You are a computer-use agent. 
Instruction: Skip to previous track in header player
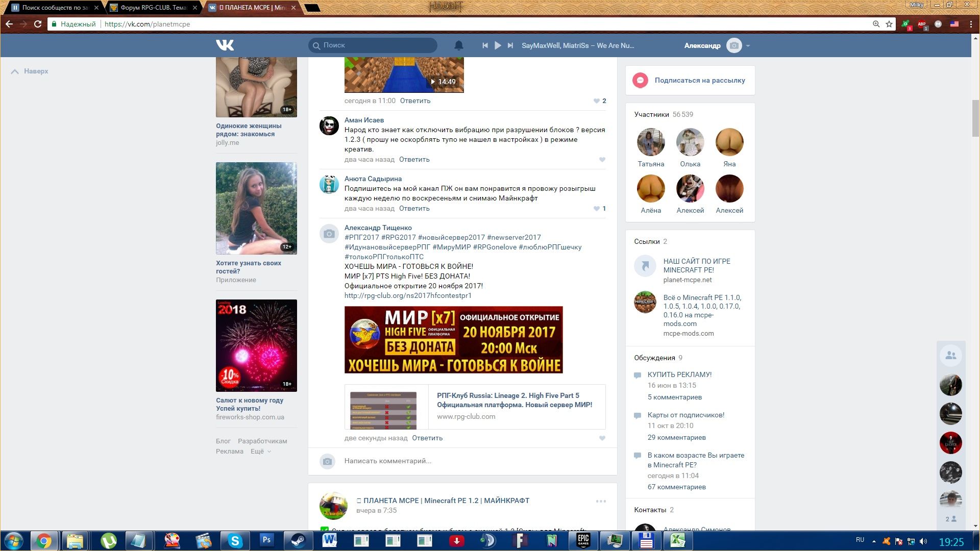tap(485, 45)
